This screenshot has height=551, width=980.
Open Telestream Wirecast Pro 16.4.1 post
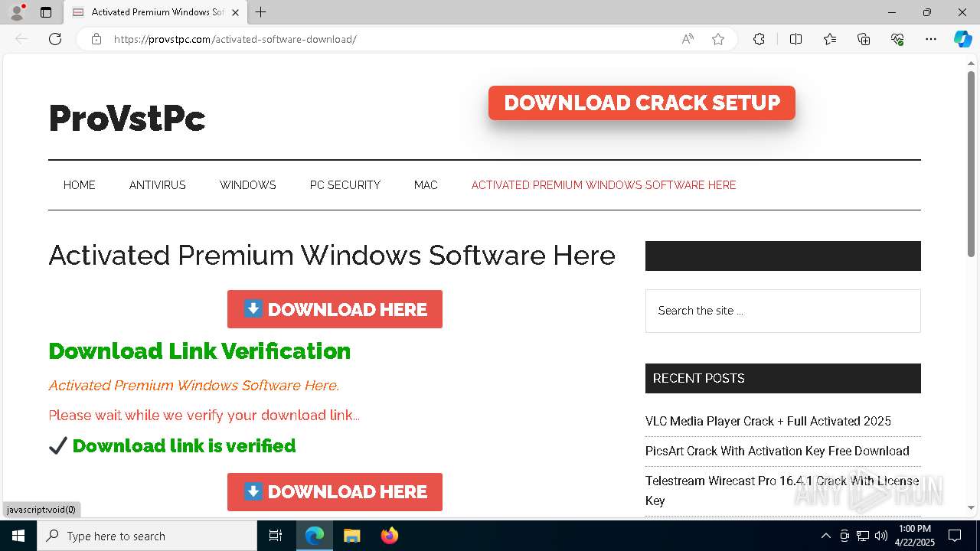[x=782, y=491]
